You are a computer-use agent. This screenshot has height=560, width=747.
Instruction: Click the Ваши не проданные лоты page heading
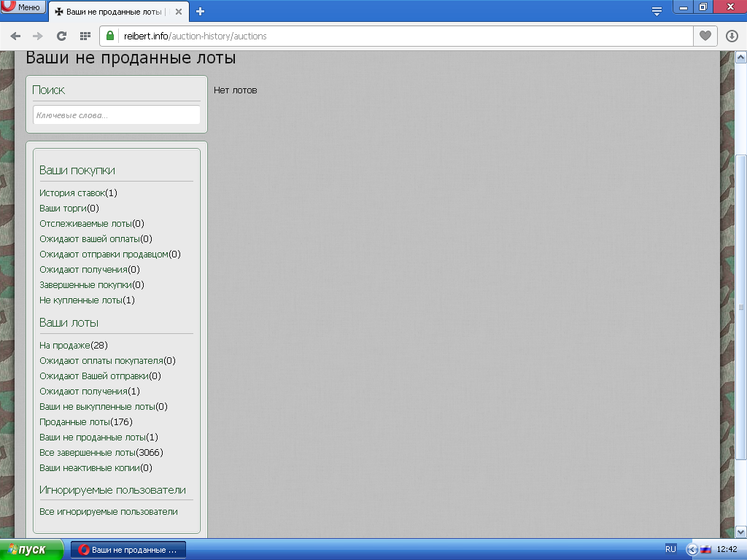(x=131, y=58)
